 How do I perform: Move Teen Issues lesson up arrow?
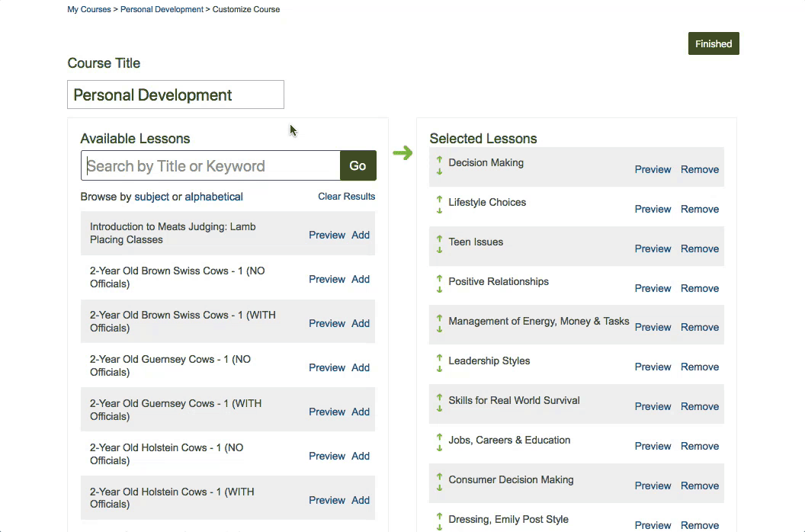point(439,239)
